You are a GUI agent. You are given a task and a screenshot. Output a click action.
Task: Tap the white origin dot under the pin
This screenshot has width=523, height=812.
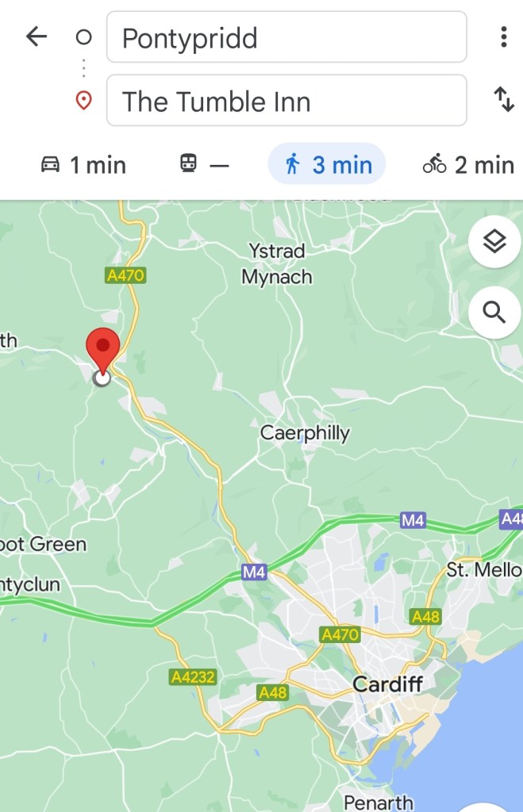click(x=102, y=378)
